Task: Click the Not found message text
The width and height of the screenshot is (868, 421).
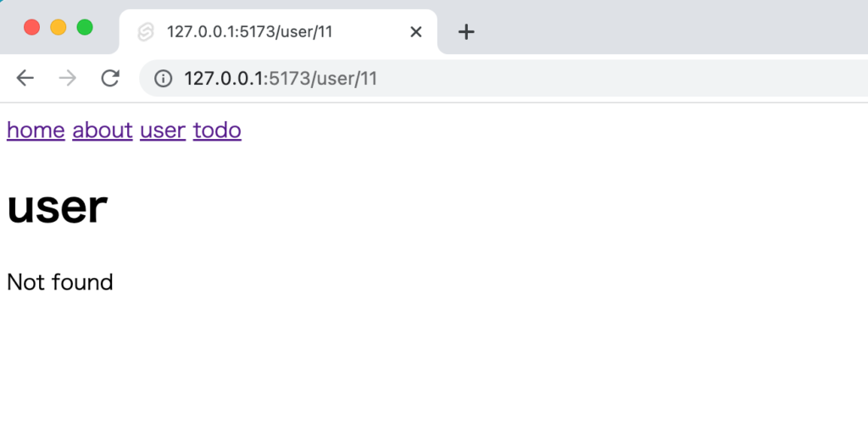Action: tap(60, 282)
